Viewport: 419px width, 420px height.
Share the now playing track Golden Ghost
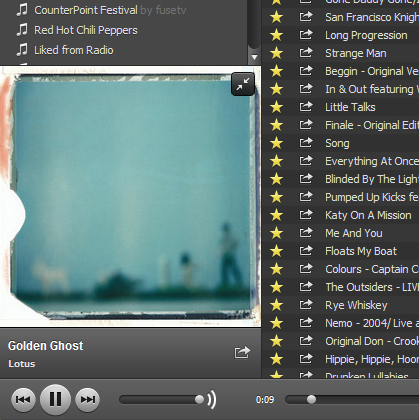pos(242,352)
